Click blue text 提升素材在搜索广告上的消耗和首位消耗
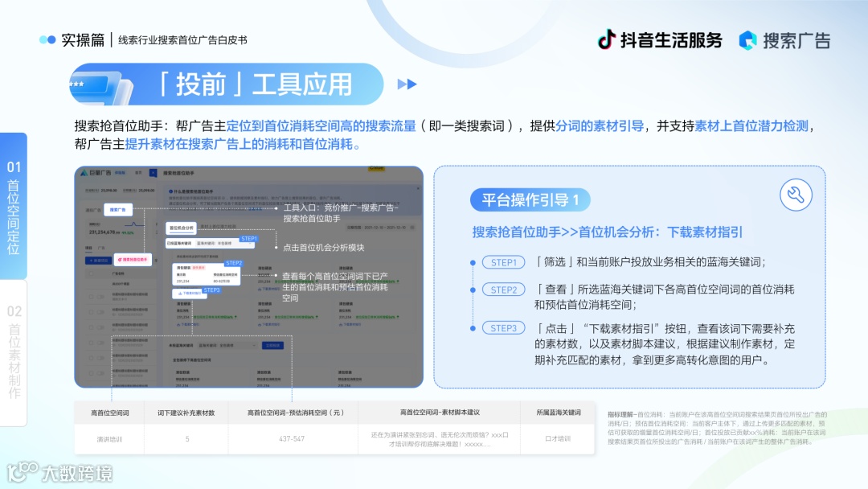This screenshot has width=868, height=489. 239,144
